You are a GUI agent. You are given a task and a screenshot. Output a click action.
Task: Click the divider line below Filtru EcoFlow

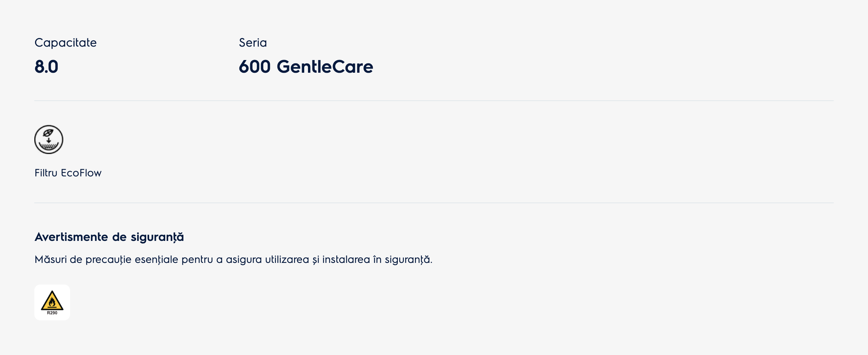(x=434, y=203)
